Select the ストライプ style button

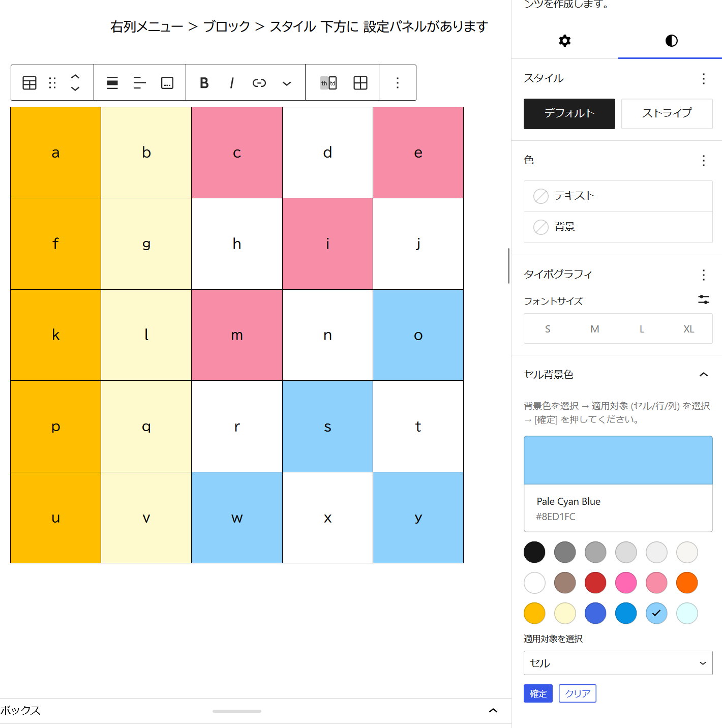click(x=667, y=113)
